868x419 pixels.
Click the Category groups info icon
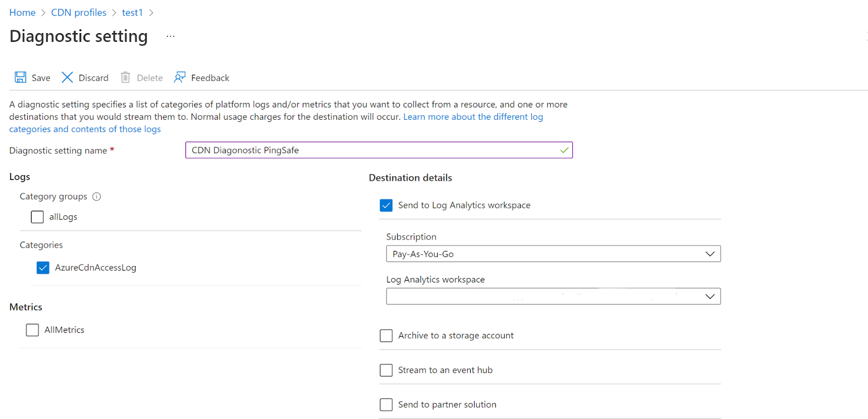click(x=97, y=197)
